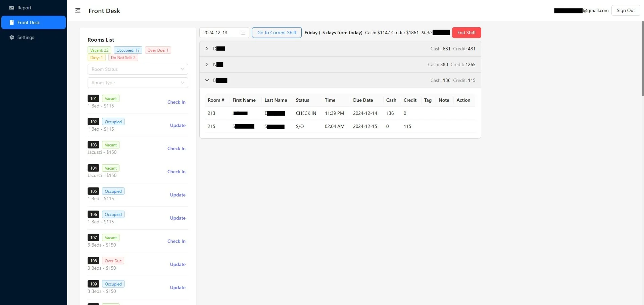This screenshot has height=305, width=644.
Task: Click due date 2024-12-14
Action: 365,113
